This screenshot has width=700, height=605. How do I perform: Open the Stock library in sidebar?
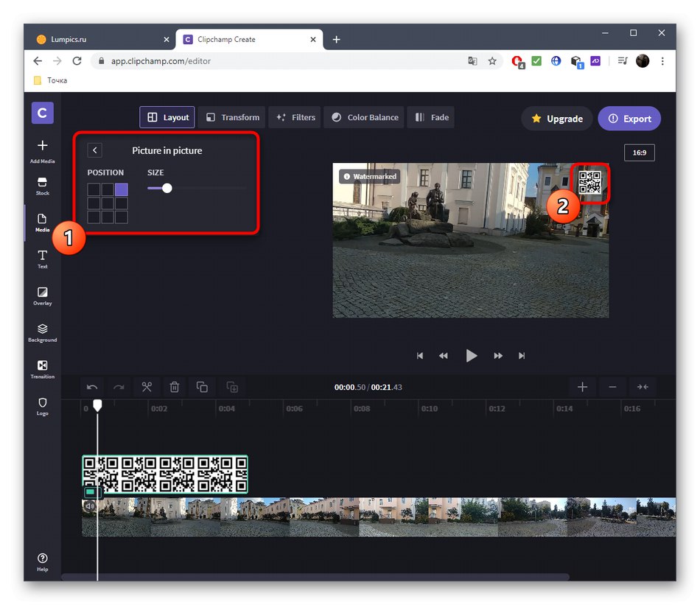[x=43, y=186]
